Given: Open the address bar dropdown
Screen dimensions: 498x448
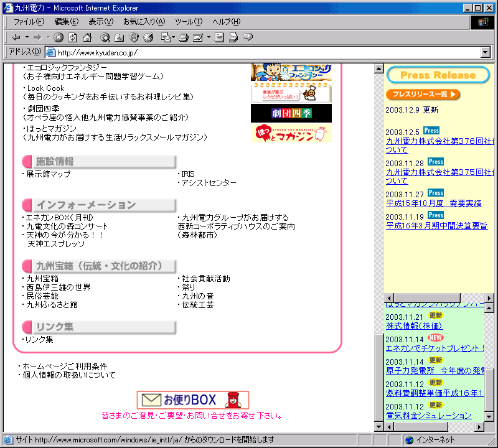Looking at the screenshot, I should (x=486, y=52).
